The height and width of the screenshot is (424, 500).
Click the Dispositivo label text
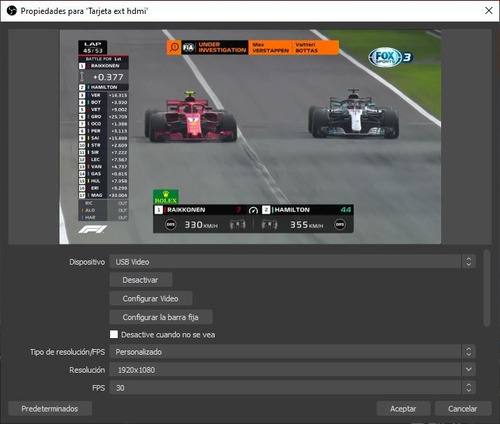point(87,262)
